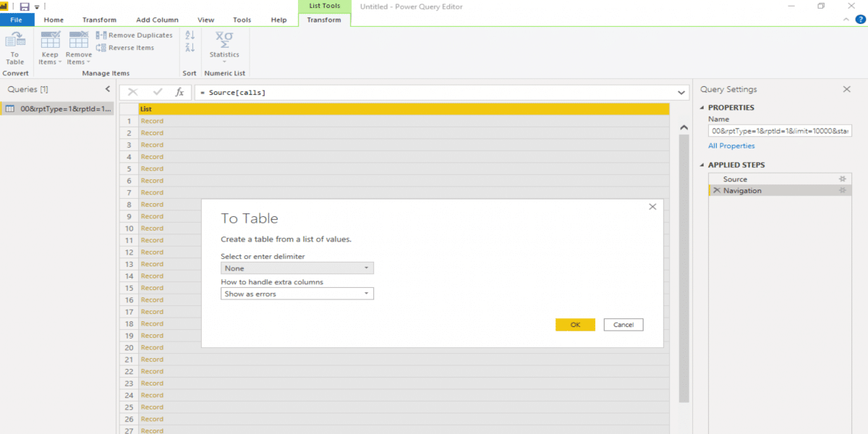This screenshot has height=434, width=868.
Task: Collapse the APPLIED STEPS section
Action: pos(702,165)
